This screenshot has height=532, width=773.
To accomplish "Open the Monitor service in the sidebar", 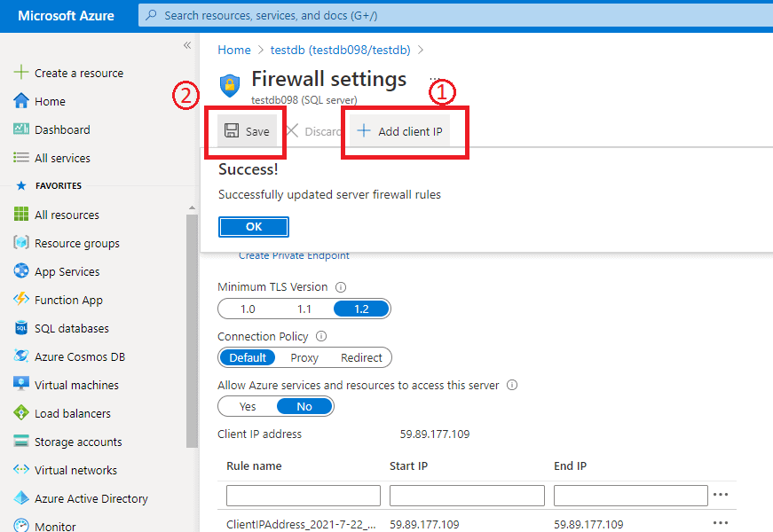I will coord(57,525).
